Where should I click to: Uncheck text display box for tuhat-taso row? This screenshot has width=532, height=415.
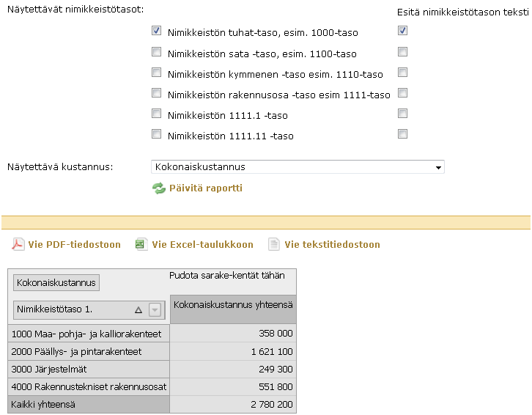(x=402, y=31)
